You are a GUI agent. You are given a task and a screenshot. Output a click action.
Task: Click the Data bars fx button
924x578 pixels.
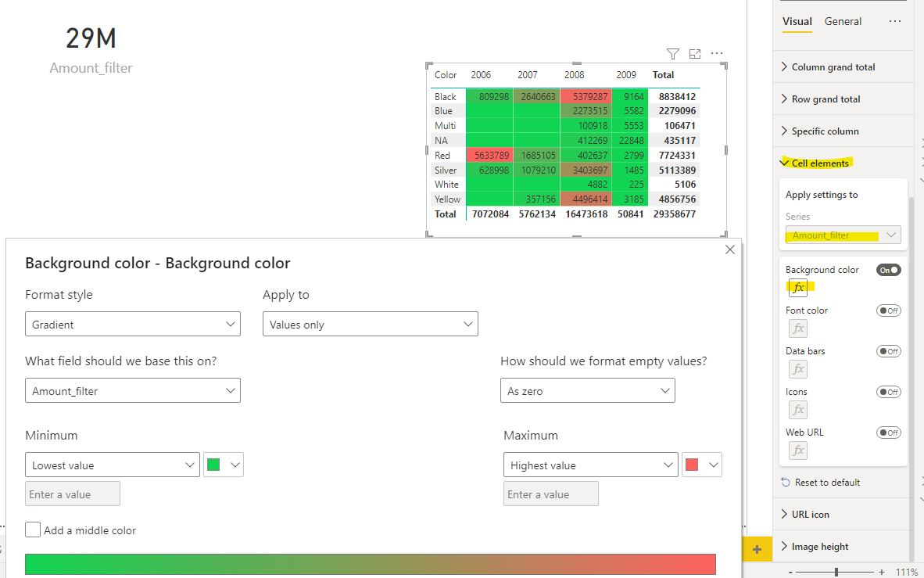[798, 369]
